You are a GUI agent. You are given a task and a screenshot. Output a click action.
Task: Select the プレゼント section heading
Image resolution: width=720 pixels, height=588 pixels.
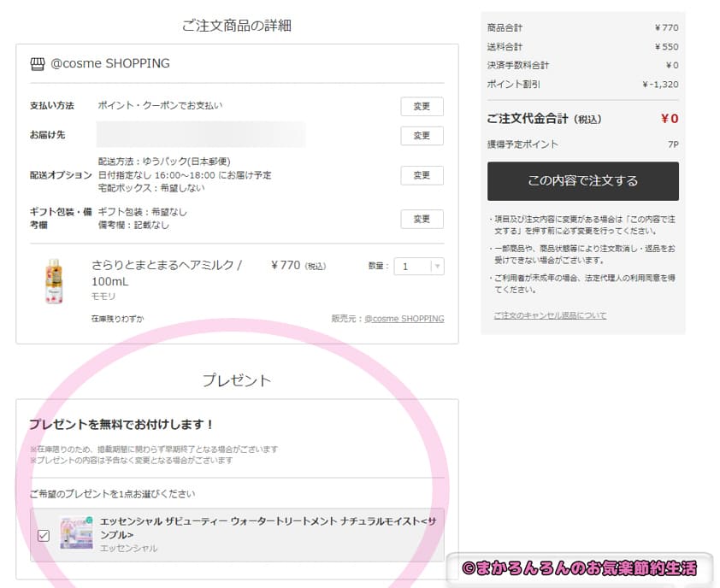pyautogui.click(x=237, y=380)
